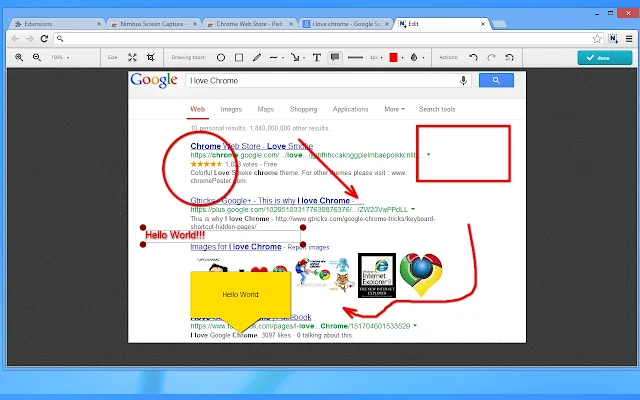Select the Edit tab

(442, 24)
